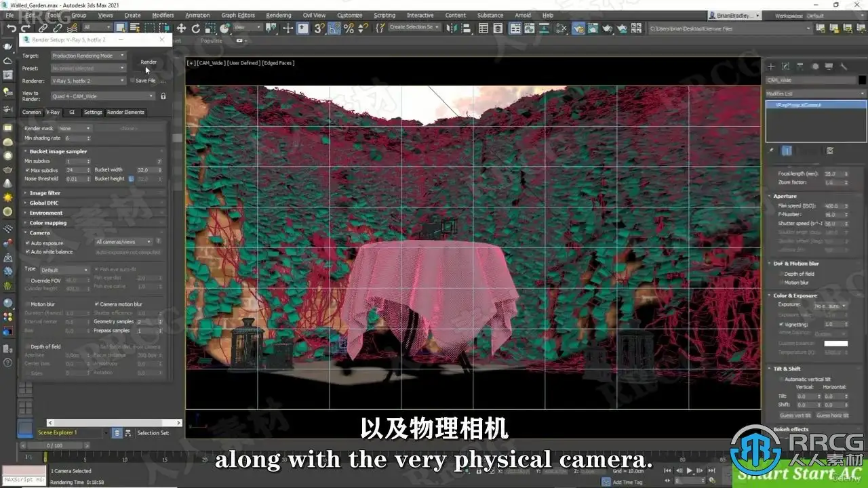
Task: Open the camera Type Default dropdown
Action: 64,270
